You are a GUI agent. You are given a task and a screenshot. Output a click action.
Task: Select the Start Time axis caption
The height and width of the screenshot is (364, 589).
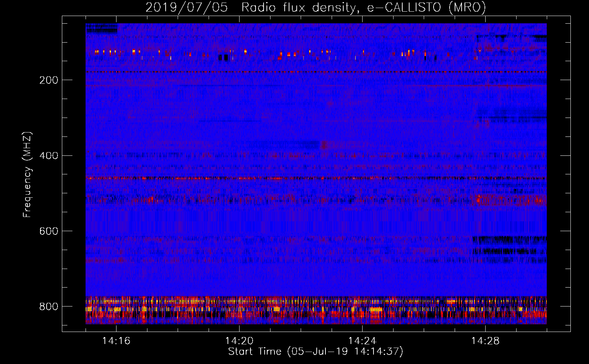[316, 352]
